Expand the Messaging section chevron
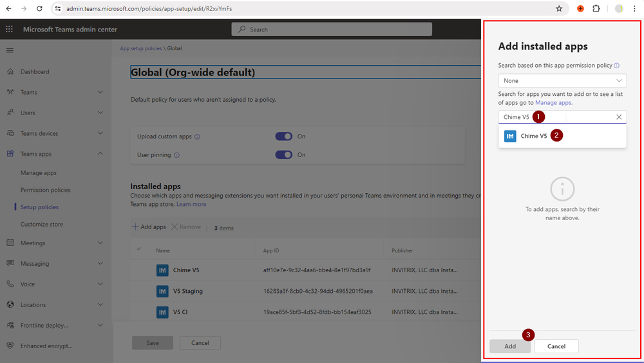 (x=100, y=263)
